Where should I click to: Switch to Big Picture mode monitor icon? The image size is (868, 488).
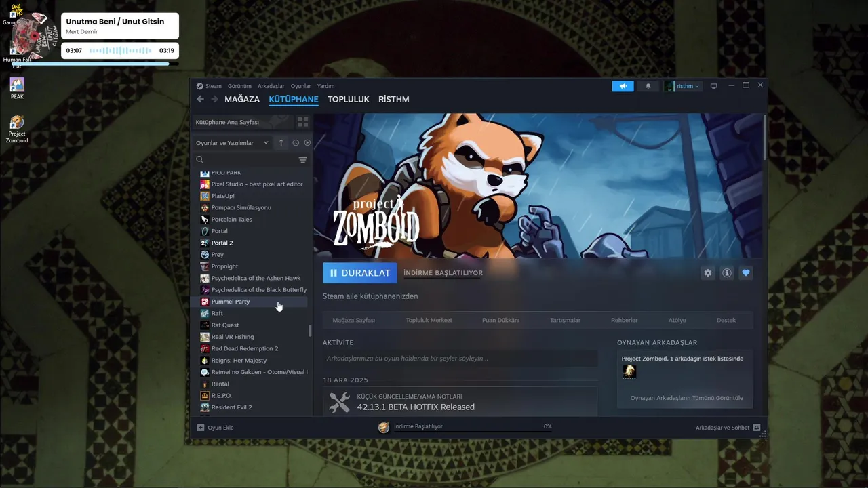tap(713, 86)
